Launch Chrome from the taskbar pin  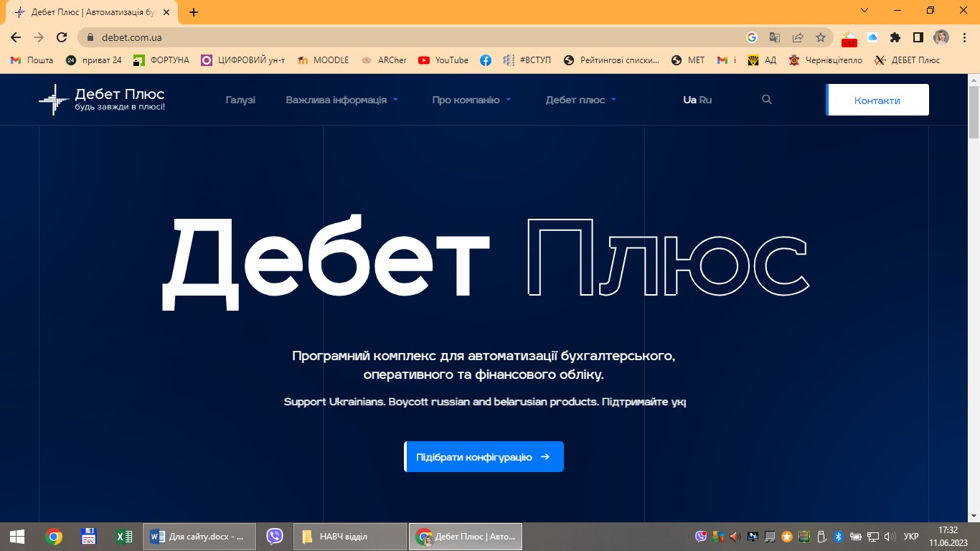(53, 537)
